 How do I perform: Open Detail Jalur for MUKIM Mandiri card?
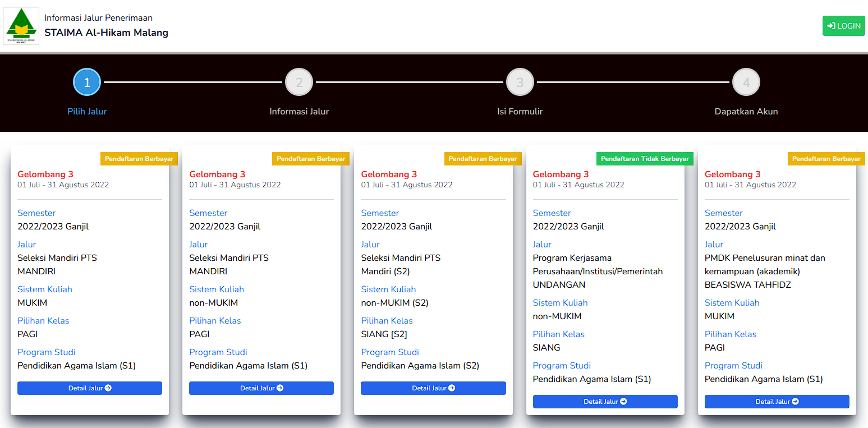click(90, 388)
